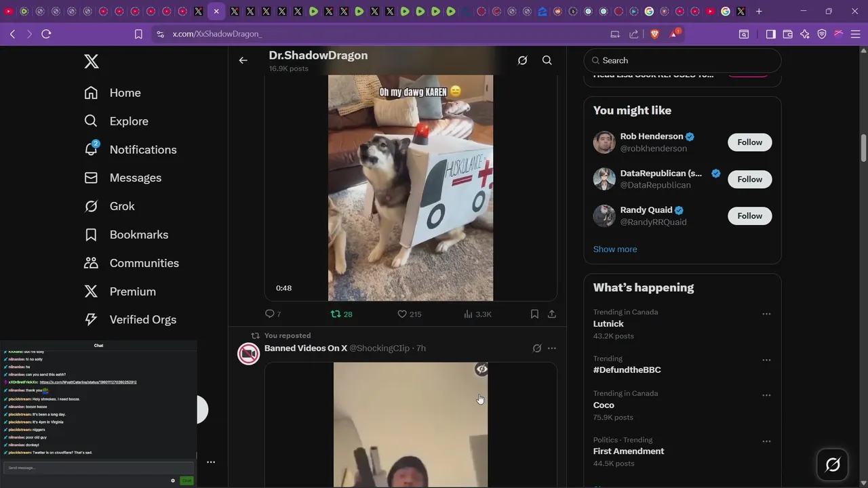Open browser hamburger main menu
Screen dimensions: 868x488
pyautogui.click(x=856, y=34)
